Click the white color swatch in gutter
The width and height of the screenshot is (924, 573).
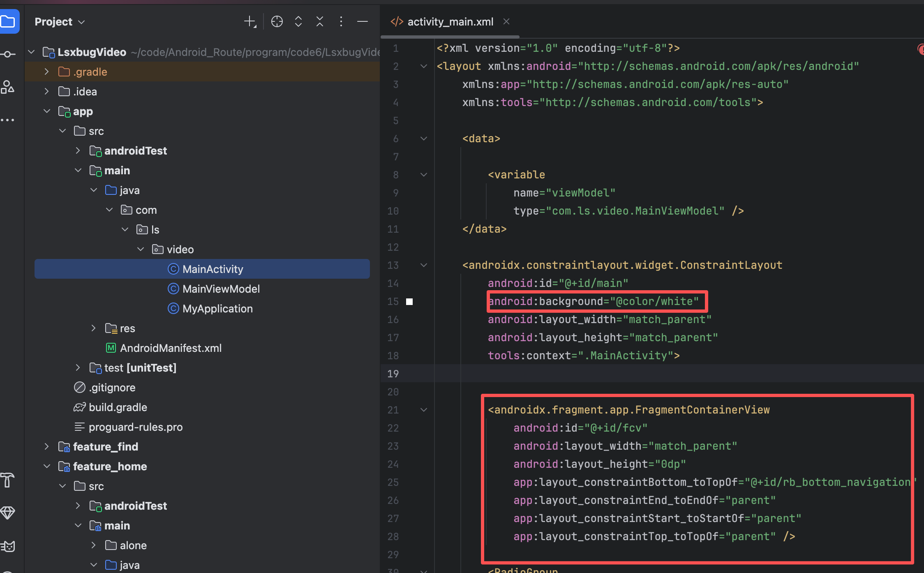(x=409, y=302)
